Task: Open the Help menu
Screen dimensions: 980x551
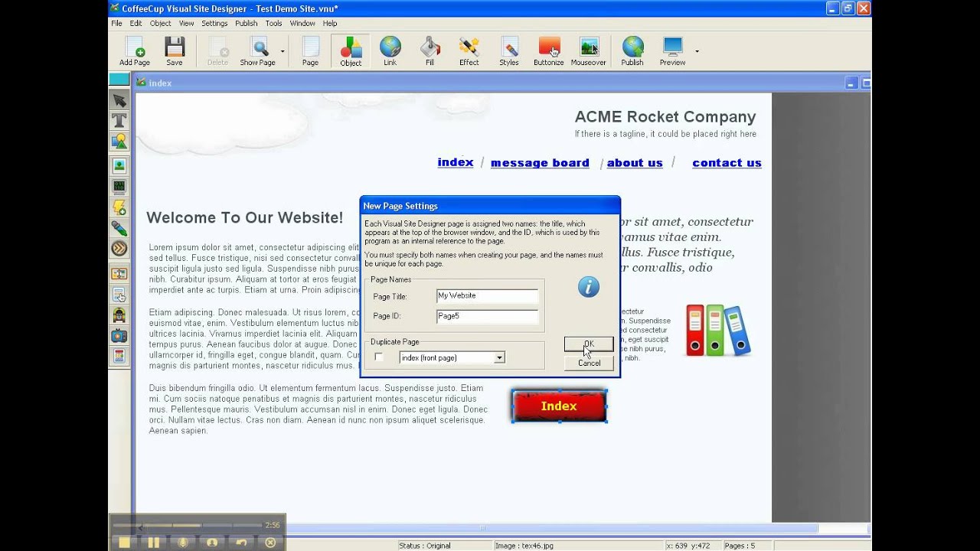Action: click(330, 23)
